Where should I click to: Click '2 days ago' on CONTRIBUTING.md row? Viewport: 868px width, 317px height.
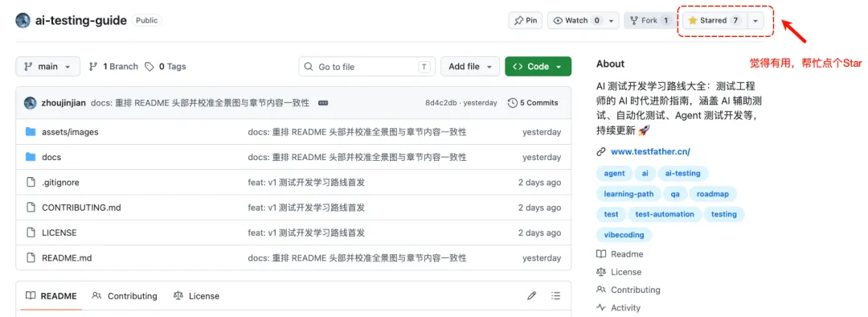coord(539,208)
